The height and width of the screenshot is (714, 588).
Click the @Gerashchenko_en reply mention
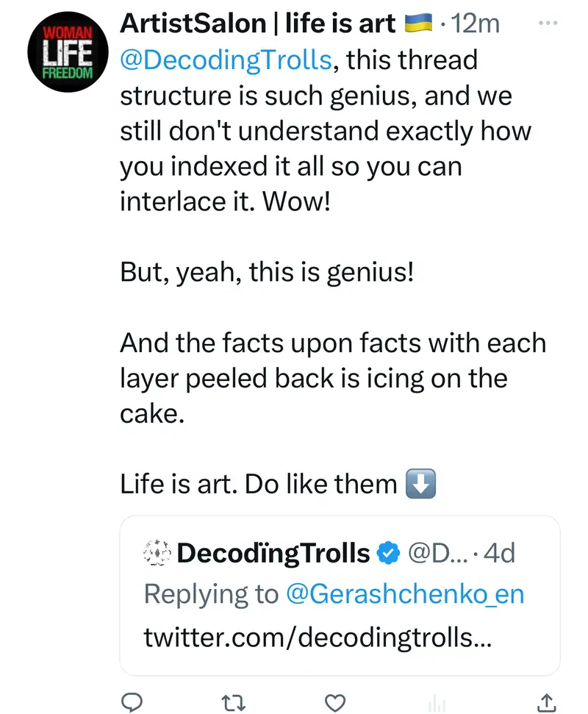point(404,594)
